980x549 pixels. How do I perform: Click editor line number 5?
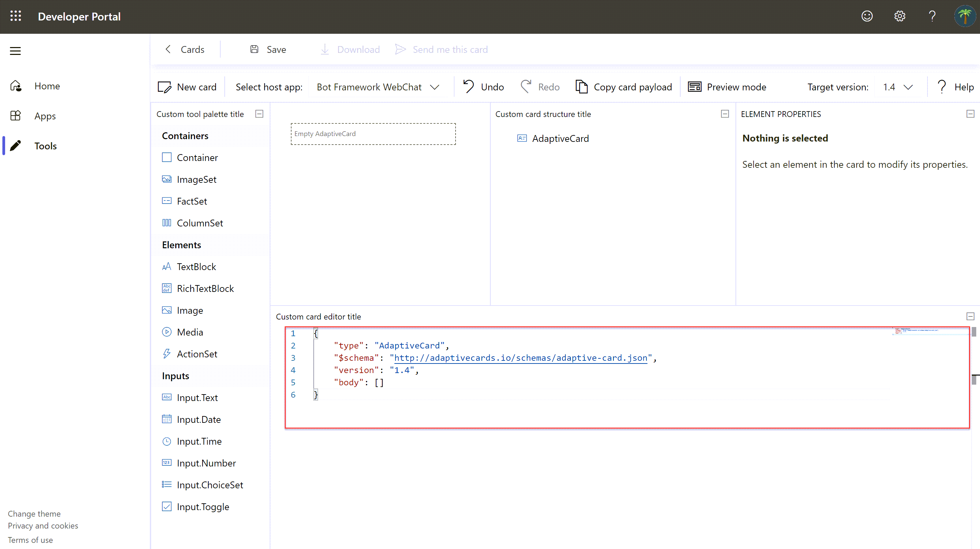pyautogui.click(x=293, y=382)
